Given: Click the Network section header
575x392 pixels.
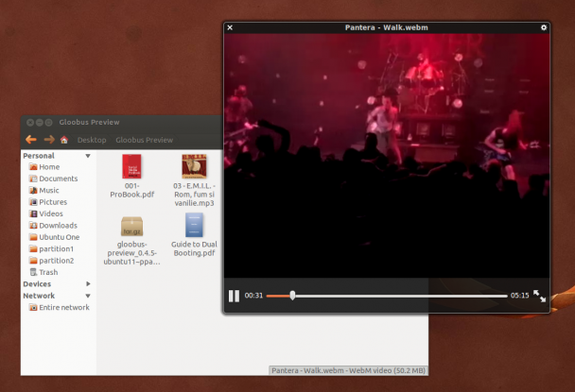Looking at the screenshot, I should (39, 296).
